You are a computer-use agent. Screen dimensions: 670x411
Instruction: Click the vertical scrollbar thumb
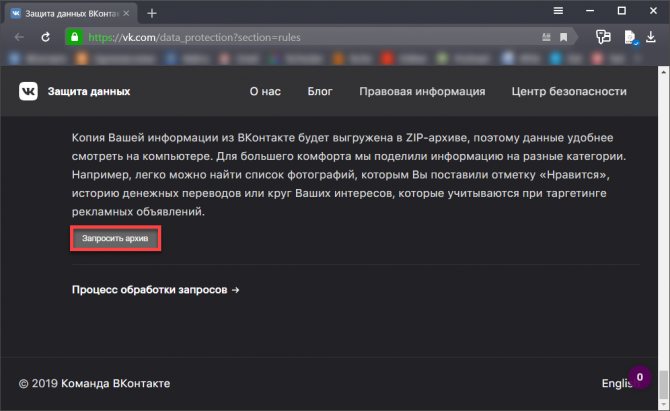click(x=664, y=384)
